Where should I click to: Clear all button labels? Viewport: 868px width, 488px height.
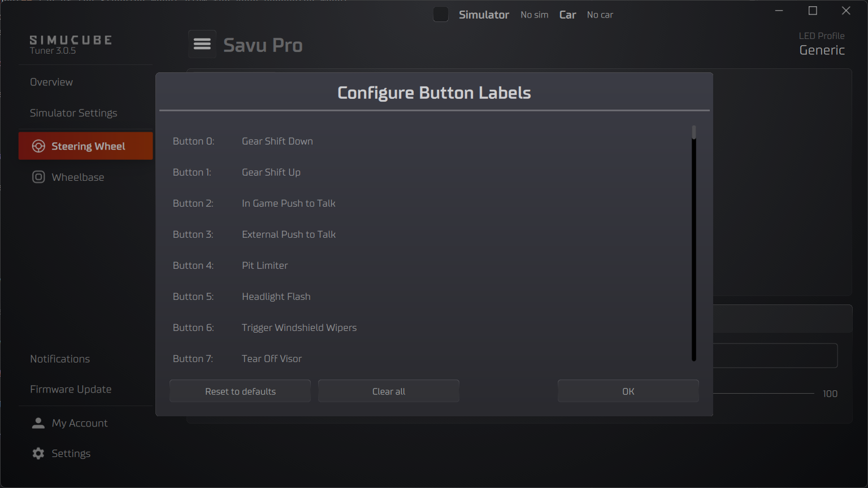pyautogui.click(x=388, y=391)
